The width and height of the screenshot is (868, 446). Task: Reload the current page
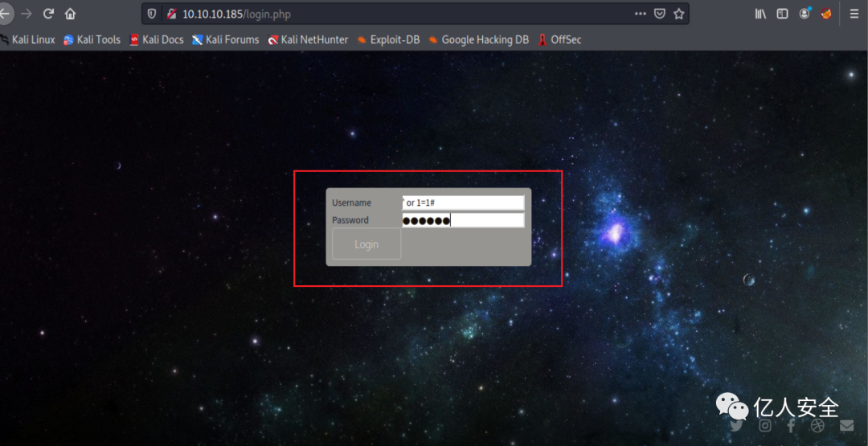coord(49,14)
